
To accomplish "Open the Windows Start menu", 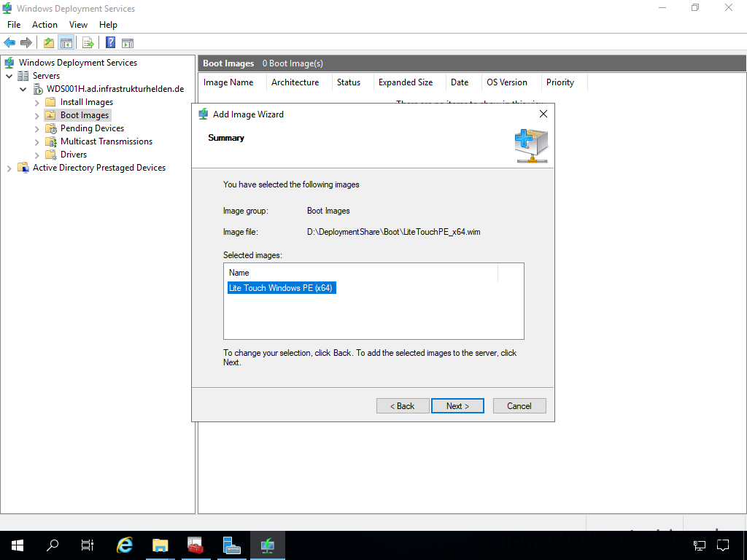I will 18,545.
